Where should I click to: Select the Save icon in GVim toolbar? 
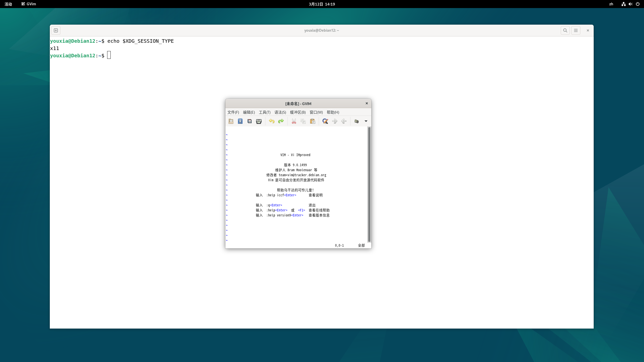click(x=240, y=121)
